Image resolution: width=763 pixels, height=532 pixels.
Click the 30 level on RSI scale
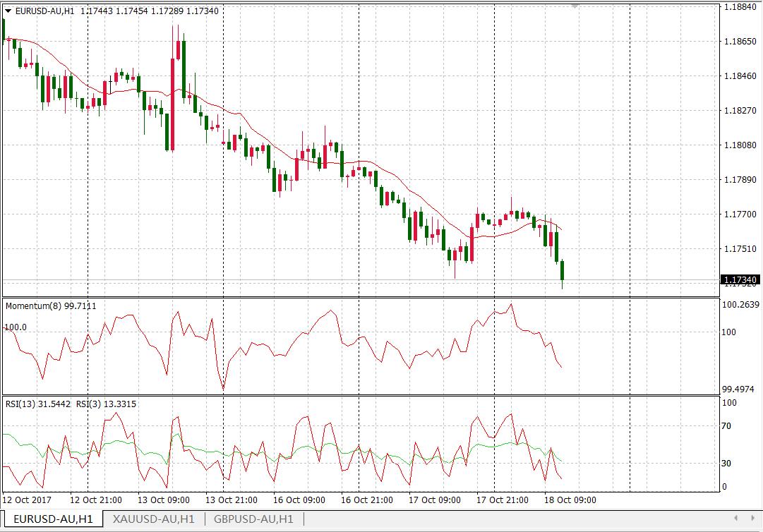tap(726, 464)
